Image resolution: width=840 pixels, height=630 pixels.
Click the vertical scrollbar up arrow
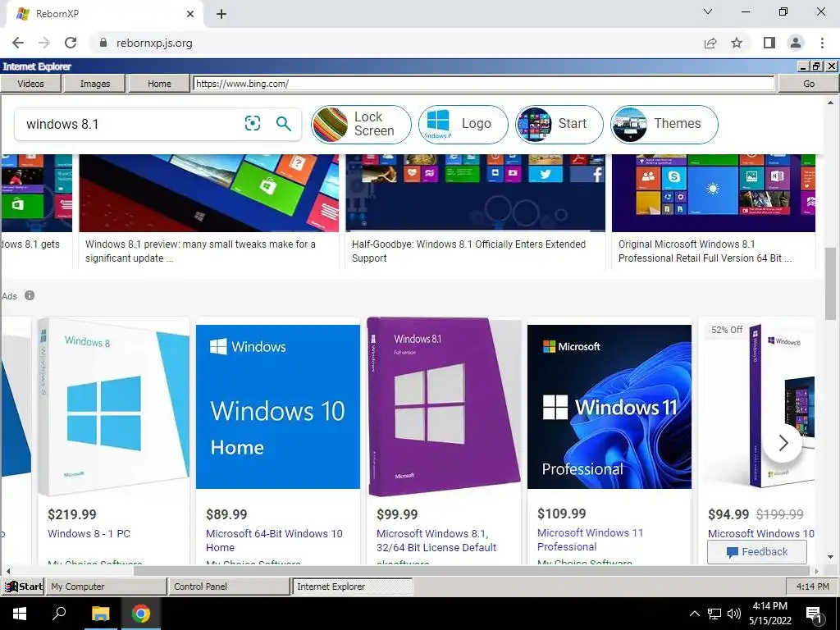[x=830, y=102]
